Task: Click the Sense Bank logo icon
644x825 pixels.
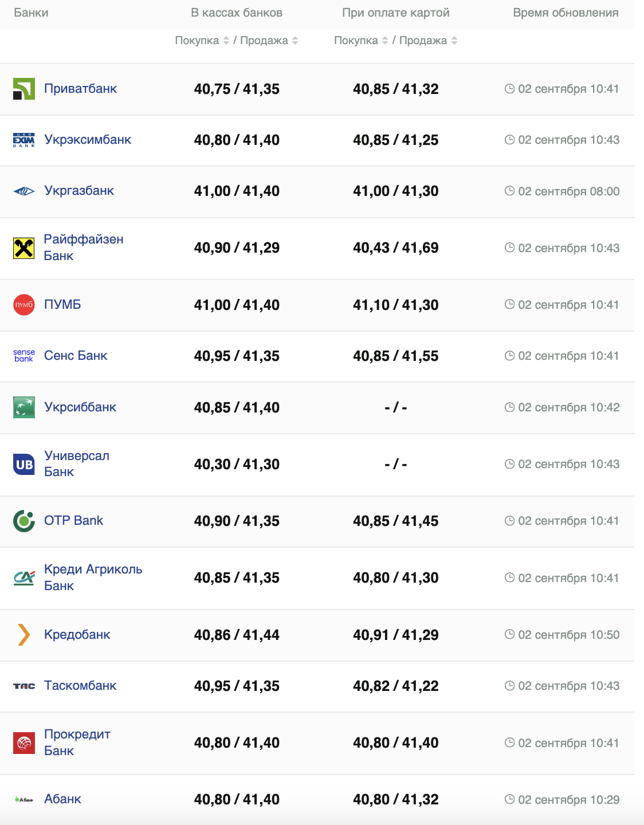Action: [x=24, y=356]
